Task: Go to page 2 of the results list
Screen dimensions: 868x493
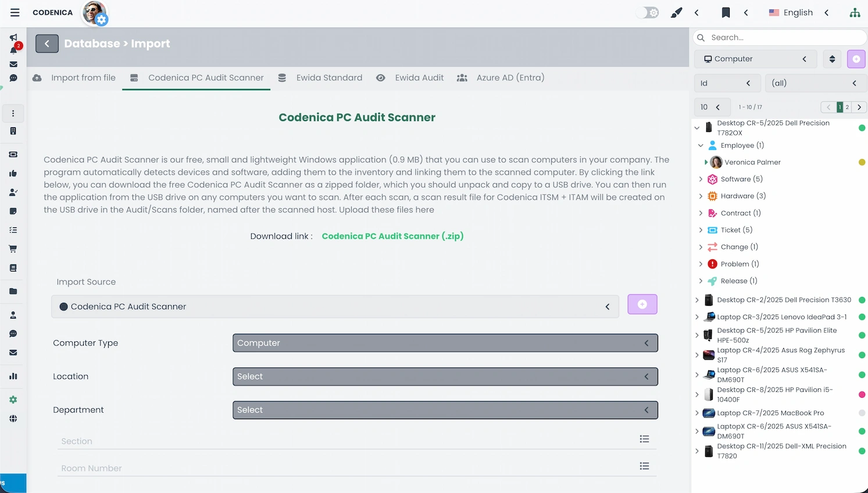Action: coord(847,107)
